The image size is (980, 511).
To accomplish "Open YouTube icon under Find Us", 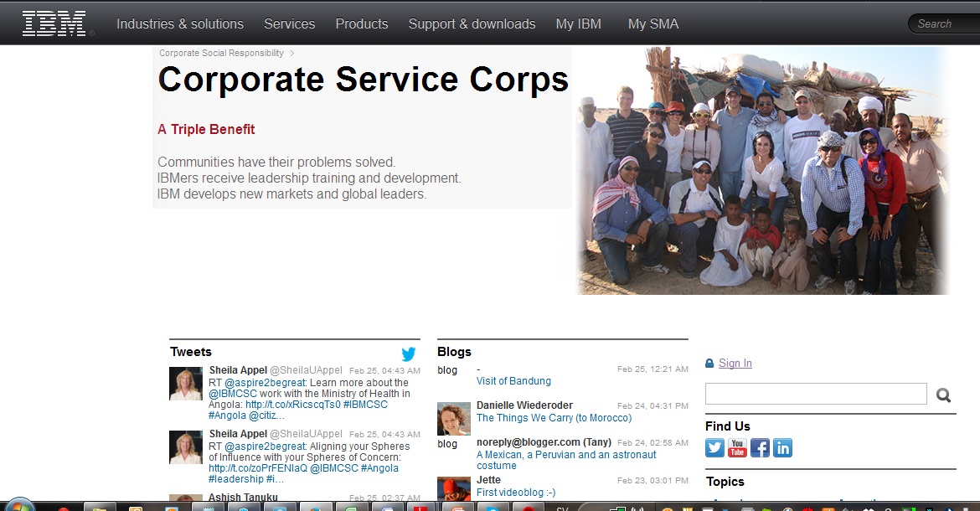I will click(x=737, y=448).
